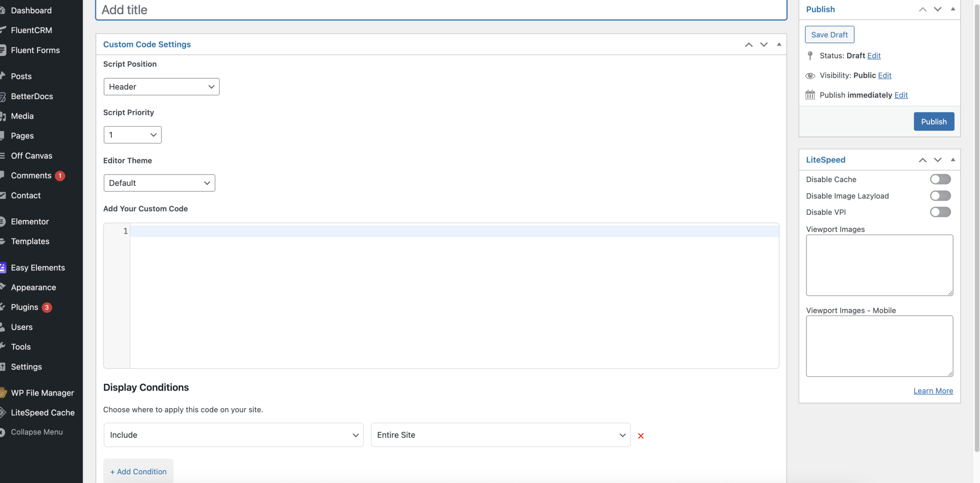Image resolution: width=980 pixels, height=483 pixels.
Task: Collapse the Custom Code Settings panel
Action: (x=779, y=44)
